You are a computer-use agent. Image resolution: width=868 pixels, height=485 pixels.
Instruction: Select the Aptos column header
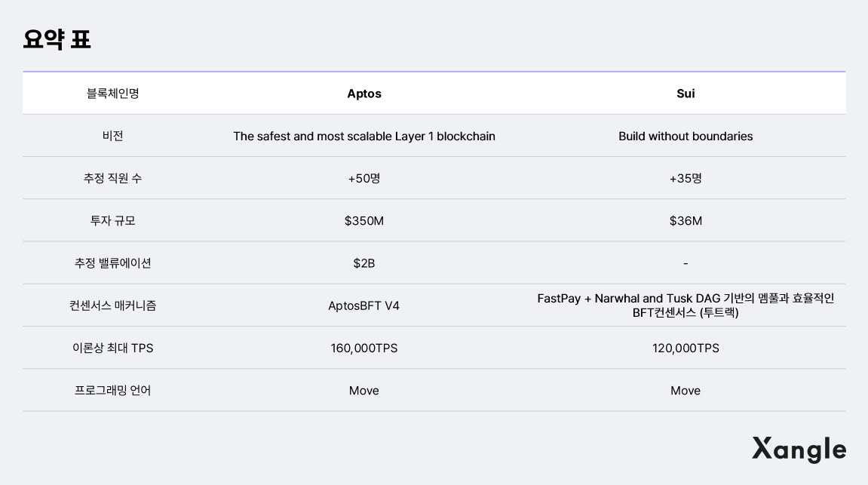[x=364, y=94]
